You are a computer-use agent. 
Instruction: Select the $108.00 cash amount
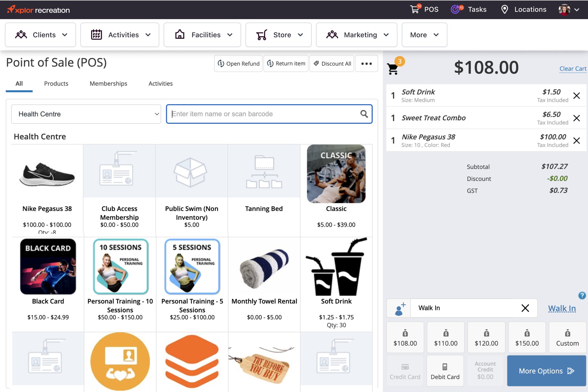405,337
